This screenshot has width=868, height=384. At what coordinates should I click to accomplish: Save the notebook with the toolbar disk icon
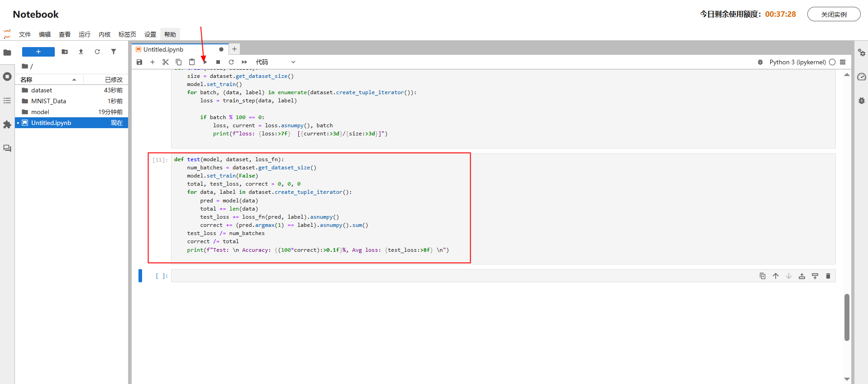[x=139, y=62]
